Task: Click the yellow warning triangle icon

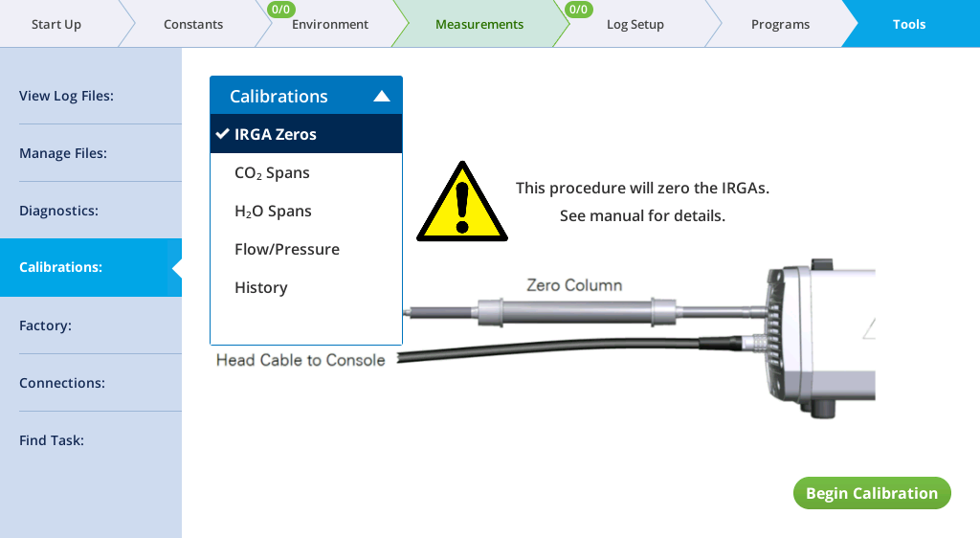Action: 462,202
